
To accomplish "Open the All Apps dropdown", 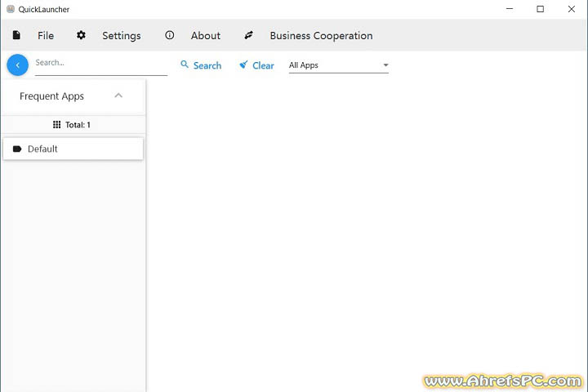I will pyautogui.click(x=338, y=65).
